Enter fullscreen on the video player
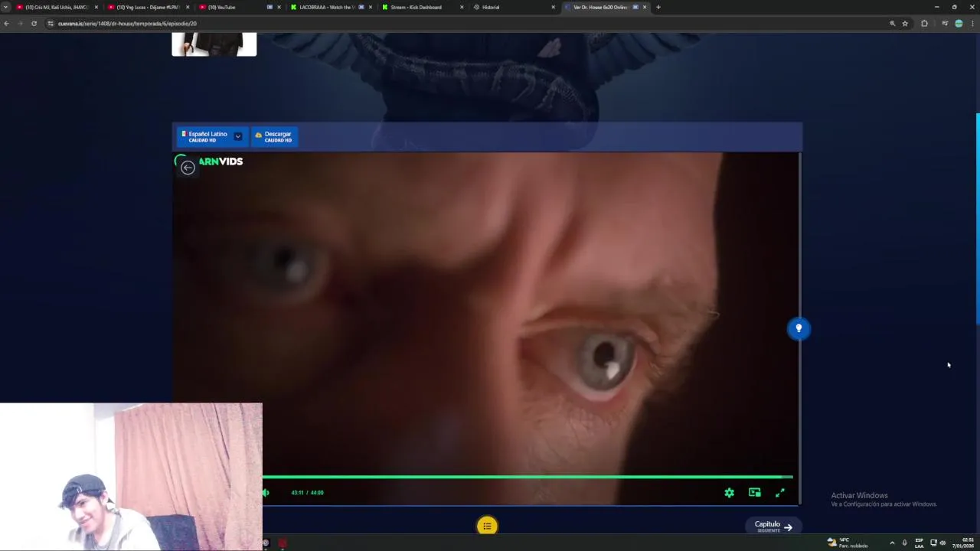This screenshot has height=551, width=980. (779, 493)
